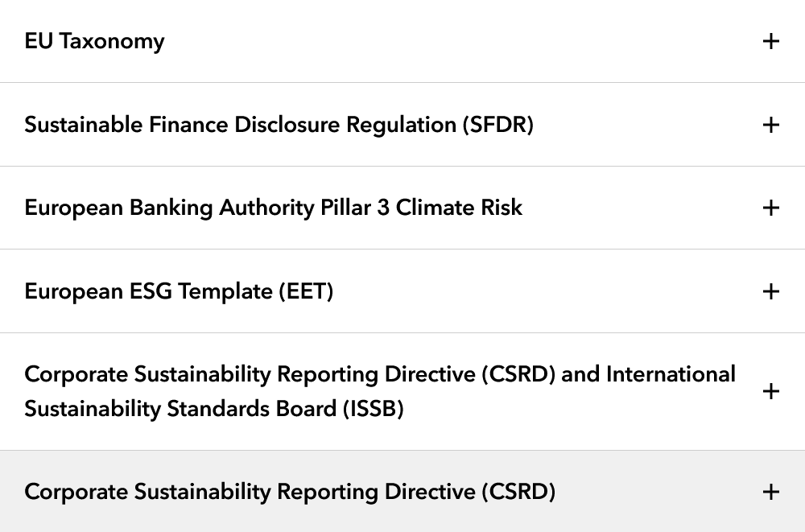
Task: Expand the EU Taxonomy section title
Action: pyautogui.click(x=94, y=41)
